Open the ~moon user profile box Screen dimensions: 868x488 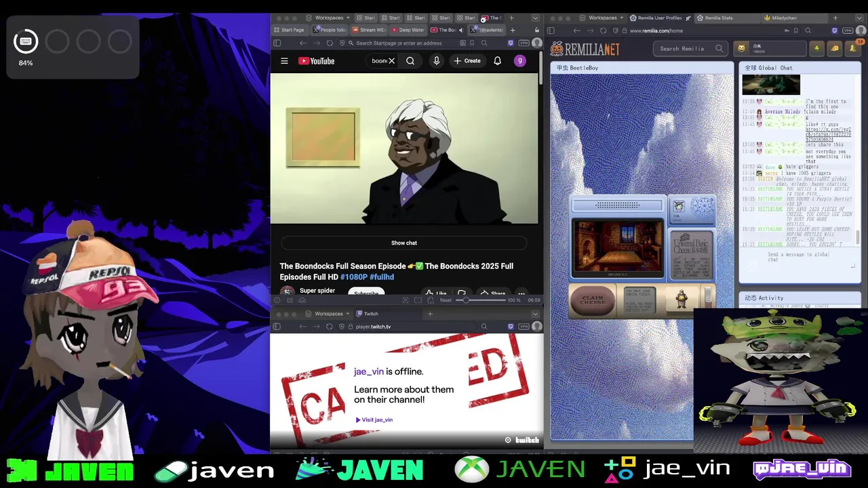pos(770,48)
